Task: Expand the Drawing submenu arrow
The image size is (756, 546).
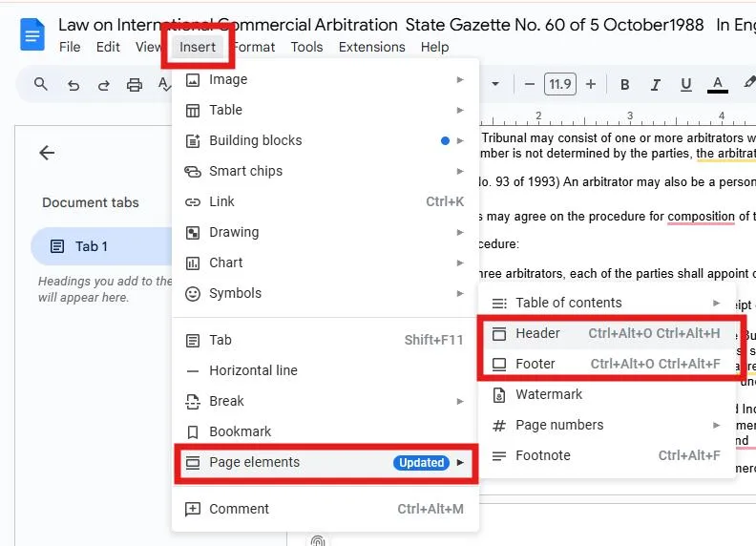Action: tap(460, 233)
